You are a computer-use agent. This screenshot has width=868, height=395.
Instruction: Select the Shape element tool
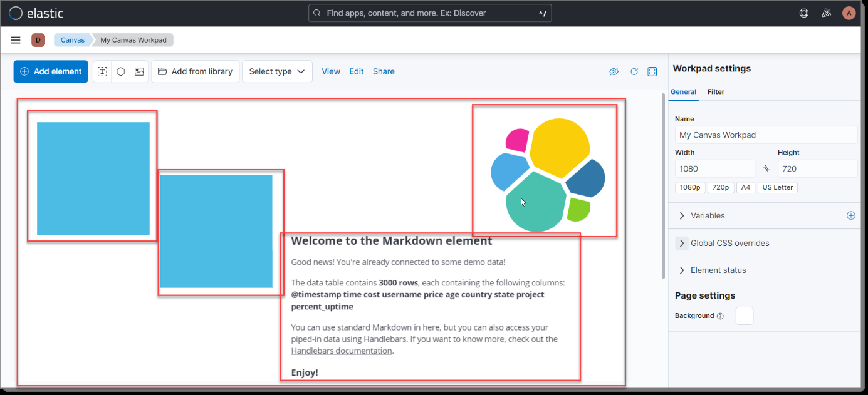tap(120, 71)
